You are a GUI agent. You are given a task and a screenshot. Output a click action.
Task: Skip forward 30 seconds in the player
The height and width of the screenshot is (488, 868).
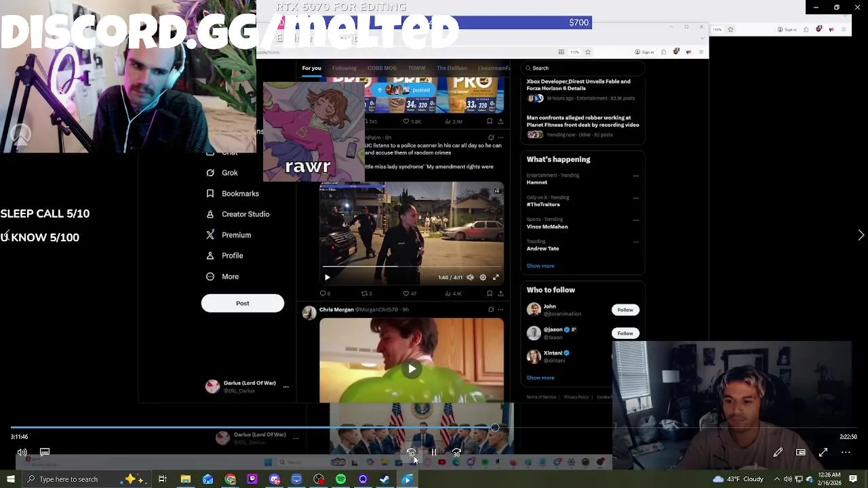tap(456, 453)
